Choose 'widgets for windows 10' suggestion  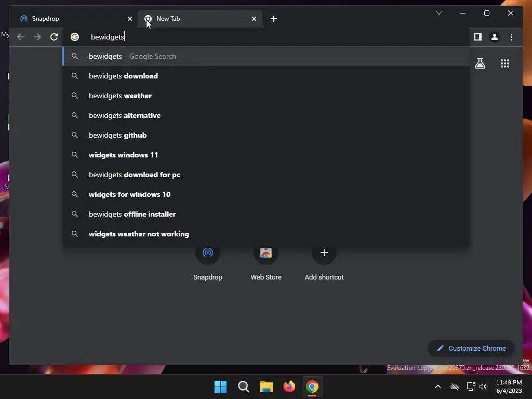coord(267,194)
